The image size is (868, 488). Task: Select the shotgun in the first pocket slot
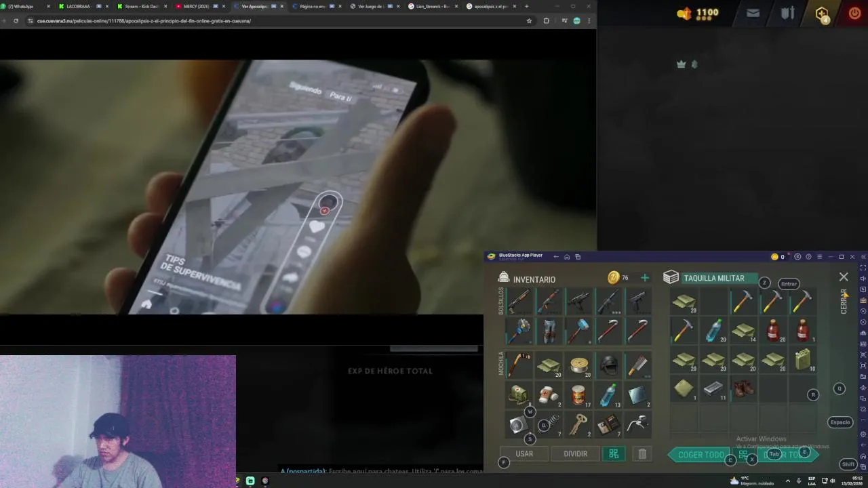point(519,301)
